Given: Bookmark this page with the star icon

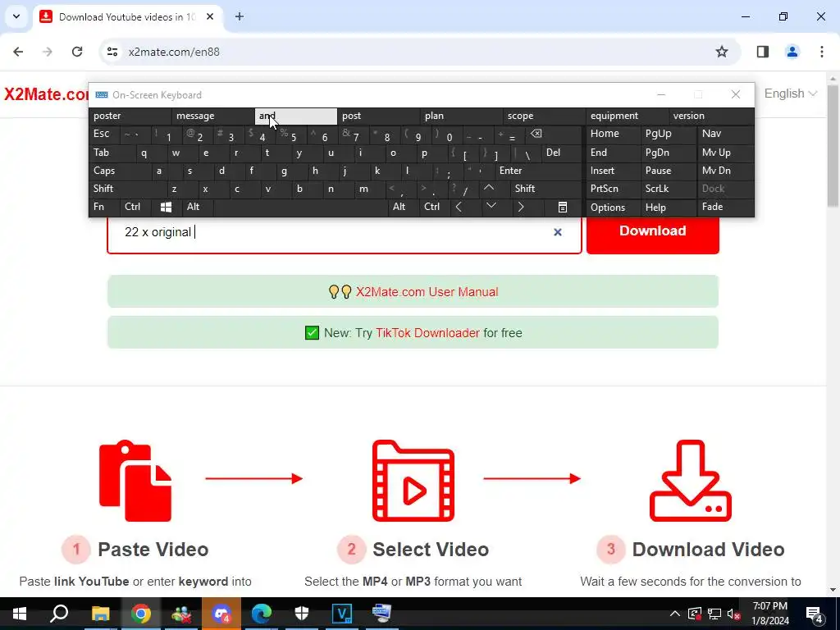Looking at the screenshot, I should coord(722,52).
